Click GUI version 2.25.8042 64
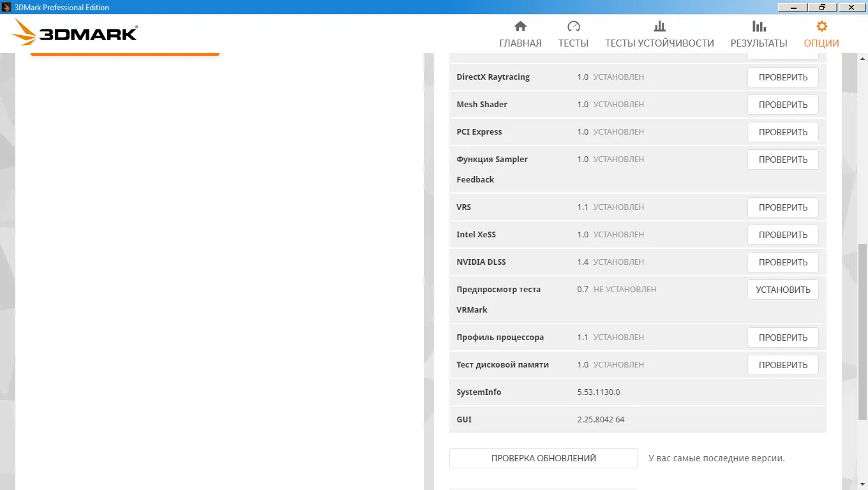This screenshot has width=868, height=490. [601, 420]
